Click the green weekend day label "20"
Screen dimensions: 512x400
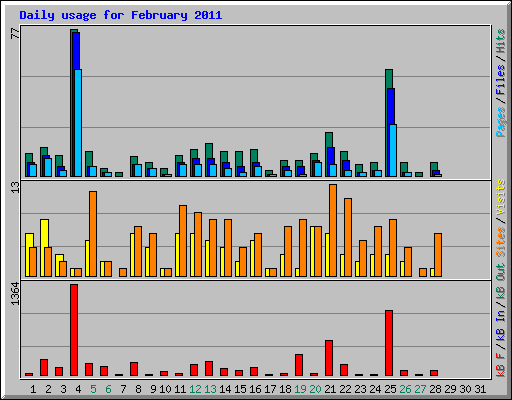pyautogui.click(x=315, y=389)
